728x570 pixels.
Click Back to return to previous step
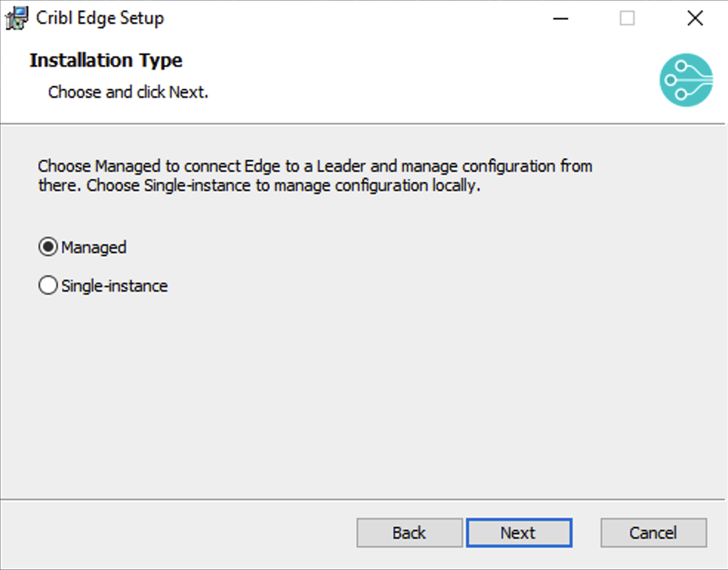coord(409,532)
